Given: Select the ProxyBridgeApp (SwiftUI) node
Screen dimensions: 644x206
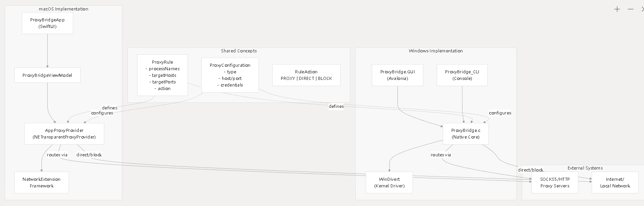Looking at the screenshot, I should tap(47, 23).
